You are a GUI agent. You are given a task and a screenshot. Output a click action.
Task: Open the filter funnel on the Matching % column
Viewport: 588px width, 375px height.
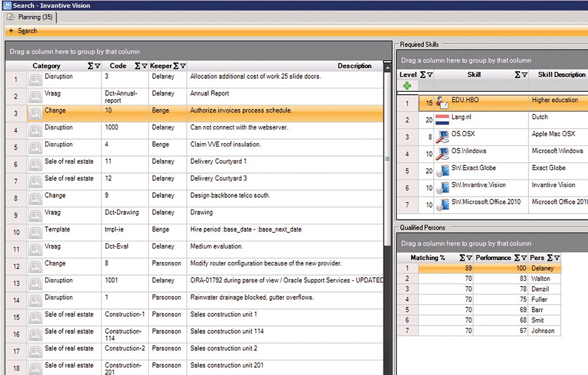[469, 257]
